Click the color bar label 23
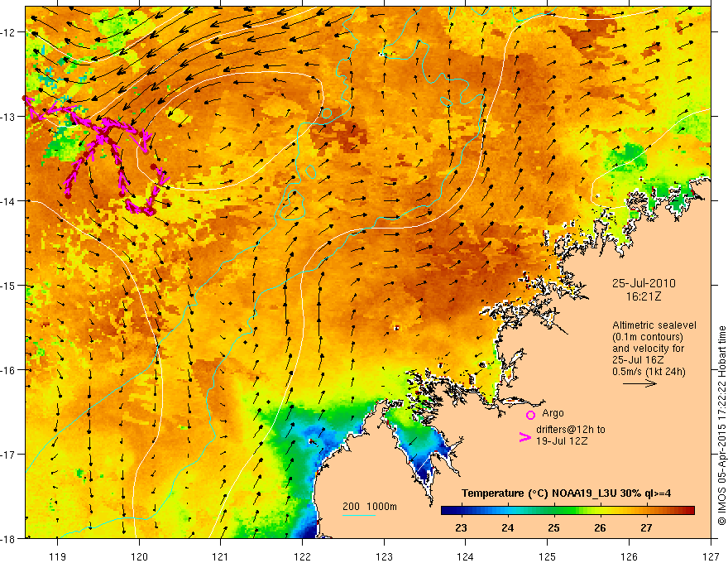728x563 pixels. (461, 528)
